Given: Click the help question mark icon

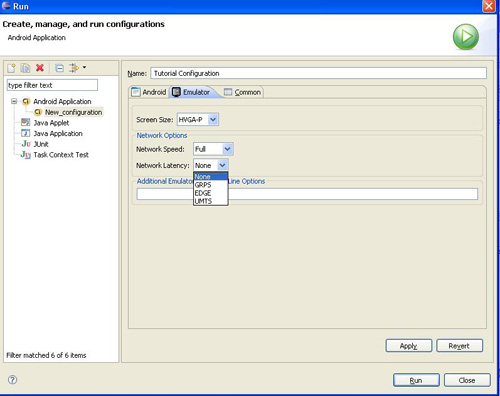Looking at the screenshot, I should pyautogui.click(x=12, y=380).
